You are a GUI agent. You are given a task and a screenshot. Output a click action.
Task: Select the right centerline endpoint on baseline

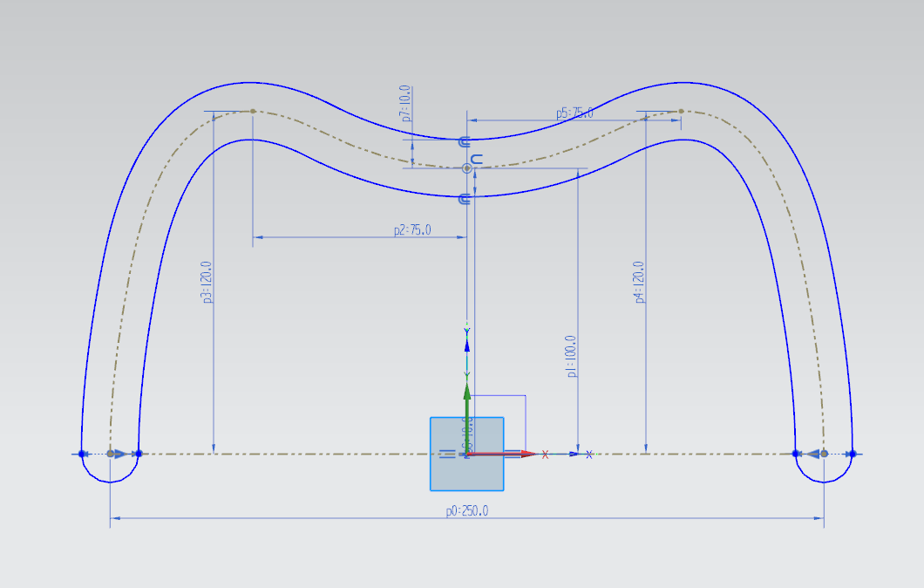click(825, 454)
